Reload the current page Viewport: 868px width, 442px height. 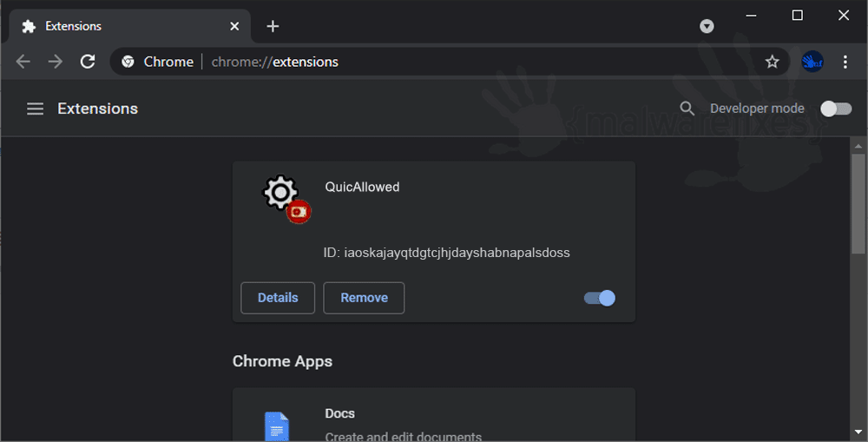(88, 62)
